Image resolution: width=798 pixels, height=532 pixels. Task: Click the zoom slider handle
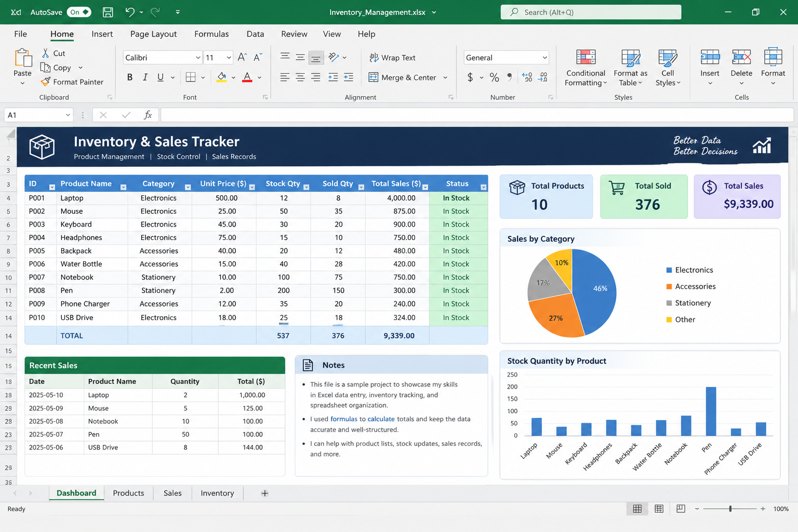pyautogui.click(x=730, y=509)
